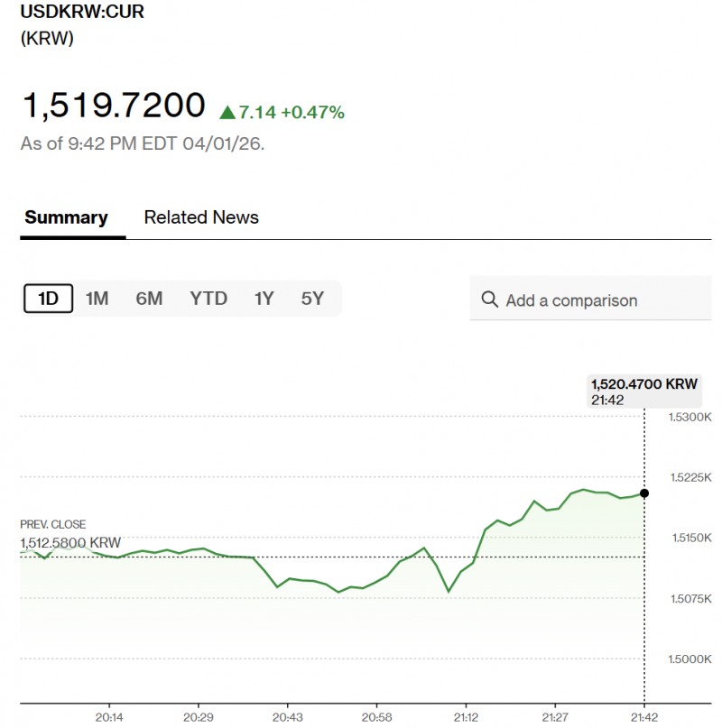Click the 20:14 time axis label
Screen dimensions: 722x728
[108, 715]
